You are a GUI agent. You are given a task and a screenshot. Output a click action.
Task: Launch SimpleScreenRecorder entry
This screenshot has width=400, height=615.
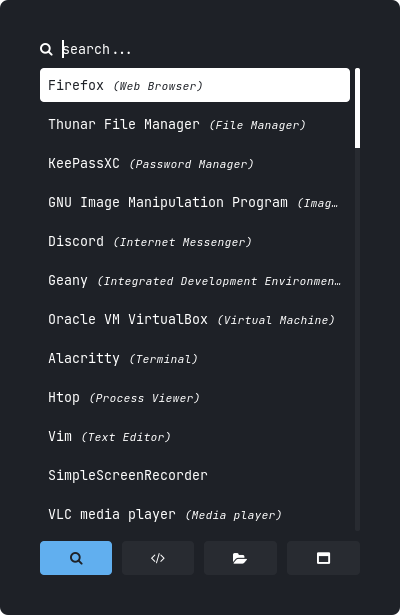coord(195,475)
